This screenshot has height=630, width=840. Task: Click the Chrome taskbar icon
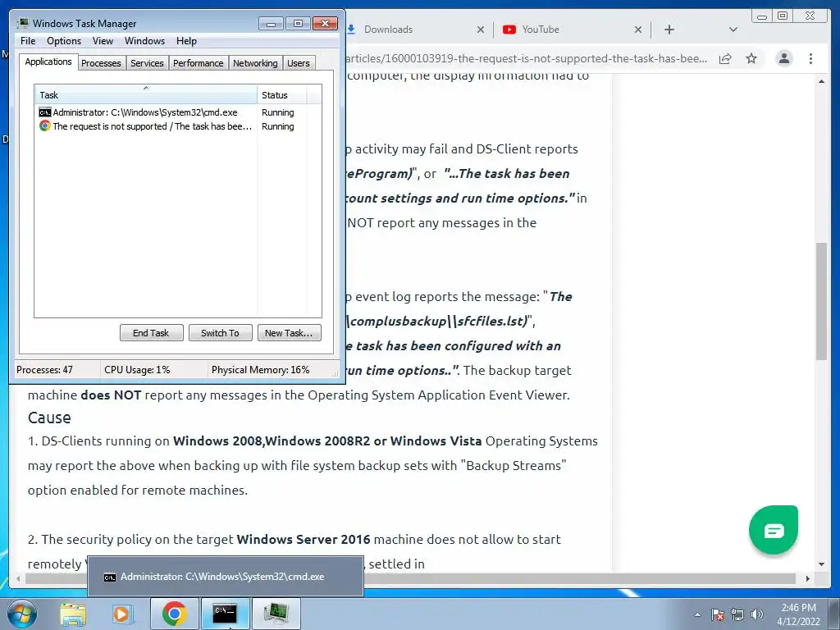[174, 614]
